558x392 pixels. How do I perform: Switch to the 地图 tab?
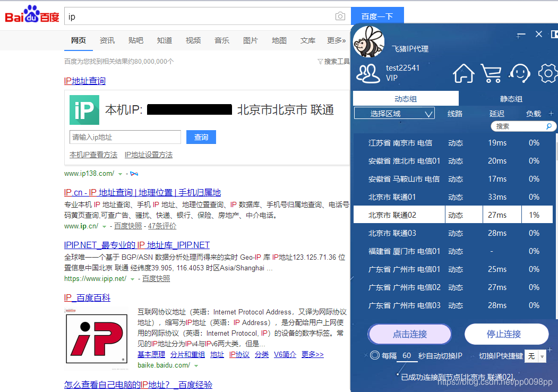279,40
